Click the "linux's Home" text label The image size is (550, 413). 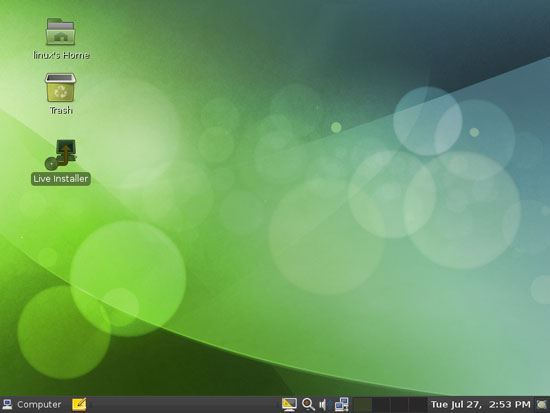61,55
